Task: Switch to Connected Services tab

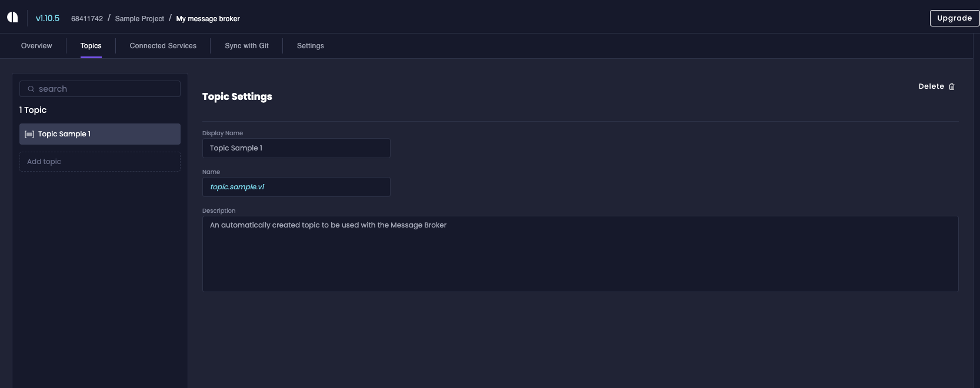Action: [163, 46]
